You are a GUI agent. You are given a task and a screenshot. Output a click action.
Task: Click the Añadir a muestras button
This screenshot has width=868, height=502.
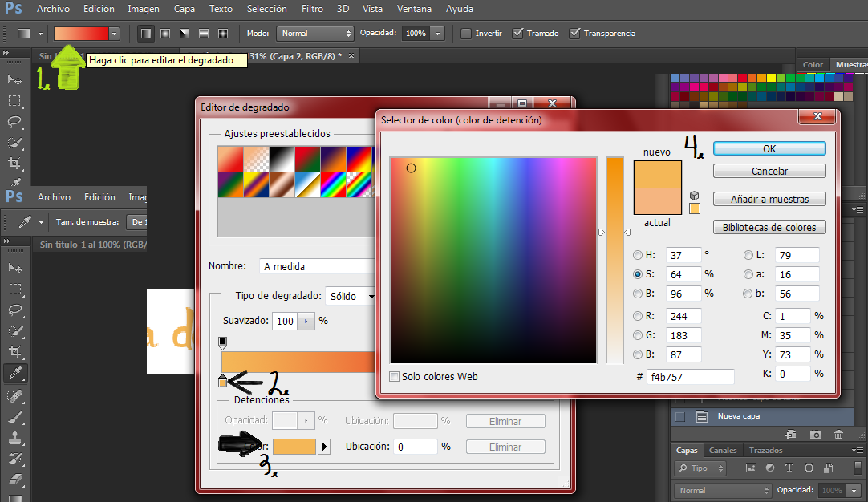[x=769, y=199]
